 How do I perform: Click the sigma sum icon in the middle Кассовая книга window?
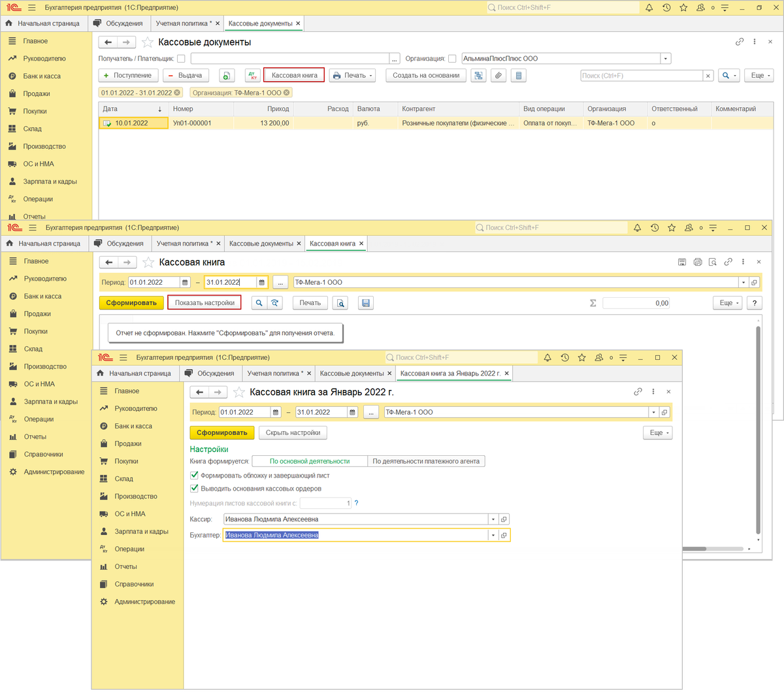593,303
